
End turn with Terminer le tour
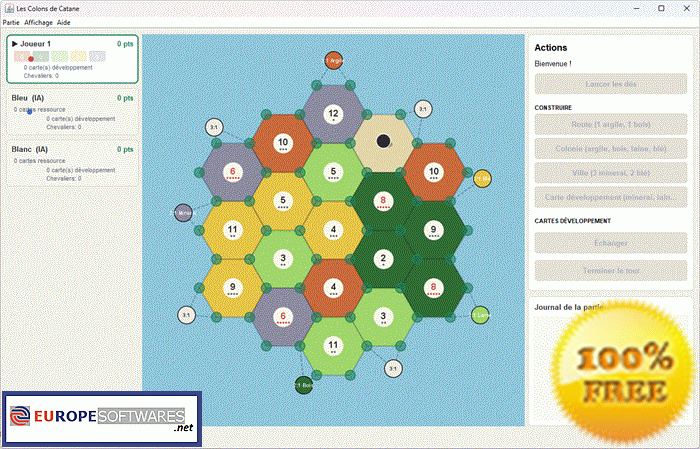click(x=611, y=270)
